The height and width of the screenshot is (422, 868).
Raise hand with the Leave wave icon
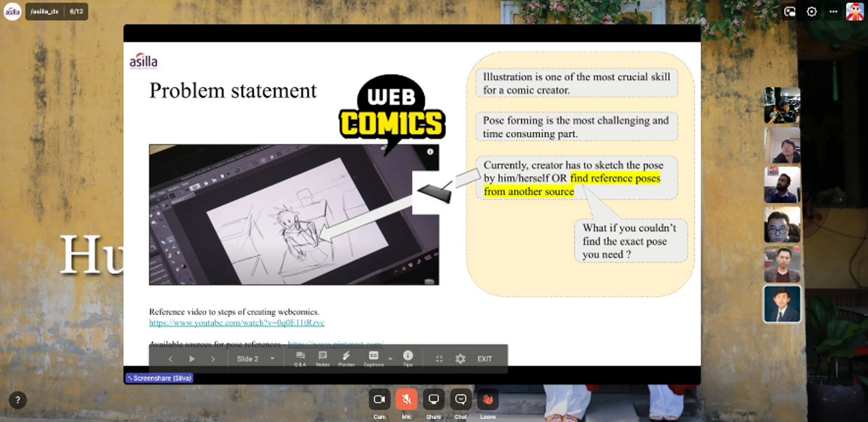click(x=488, y=399)
